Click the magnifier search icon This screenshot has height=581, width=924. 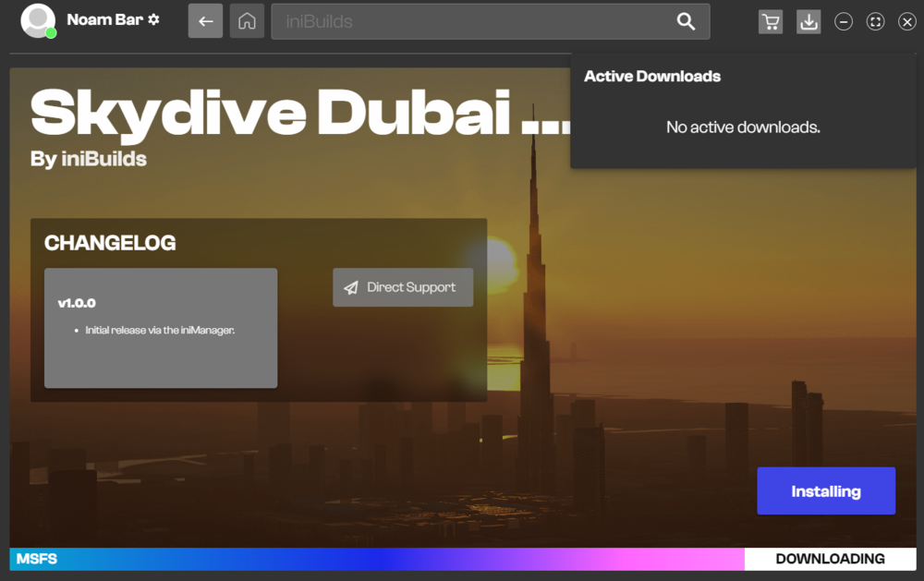click(686, 21)
